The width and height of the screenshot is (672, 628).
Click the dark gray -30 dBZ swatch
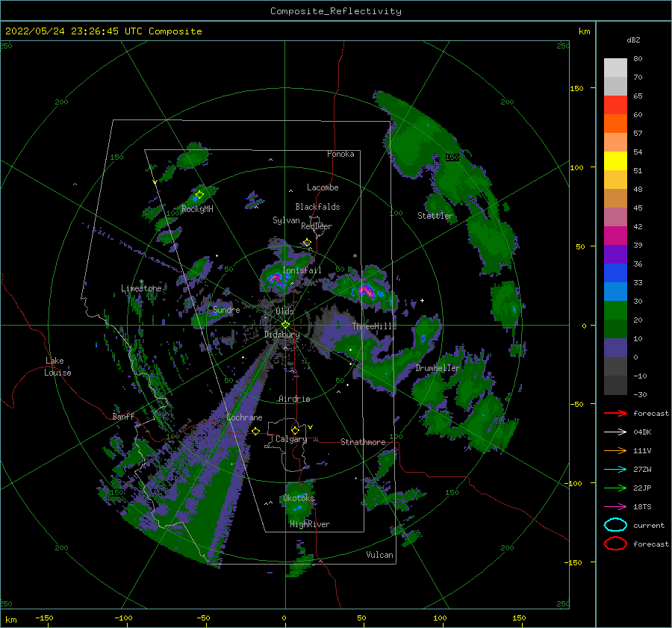[615, 385]
